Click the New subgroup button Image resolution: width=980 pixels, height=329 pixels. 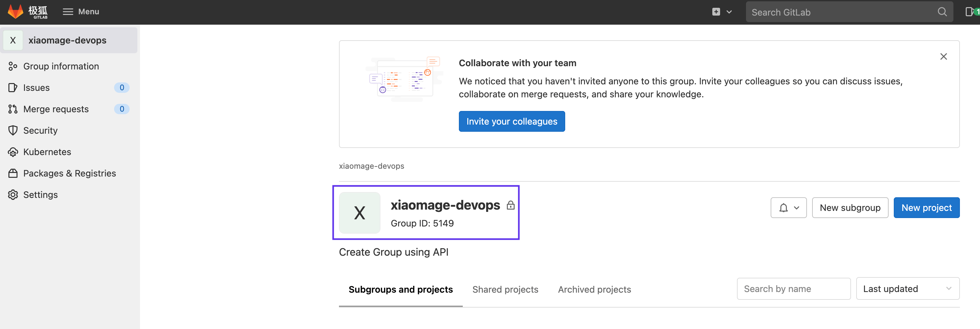pyautogui.click(x=849, y=208)
